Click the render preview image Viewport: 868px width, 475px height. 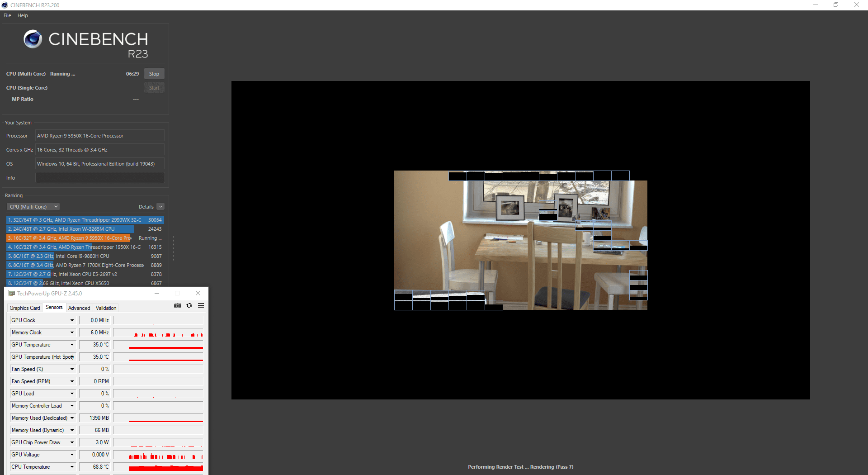521,240
